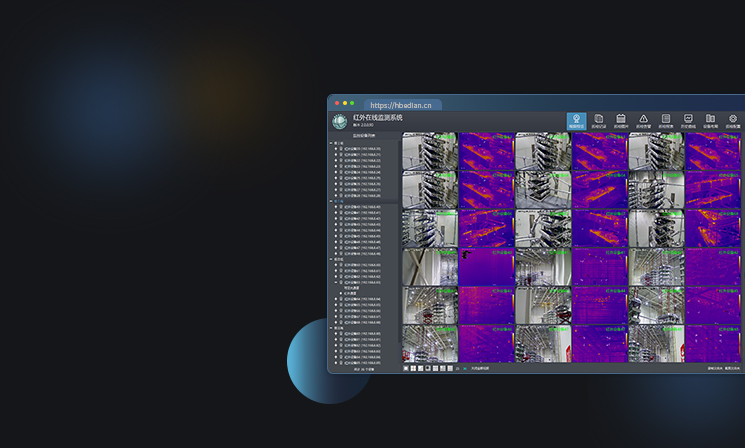Click the round app logo beside the title
Image resolution: width=745 pixels, height=448 pixels.
click(340, 121)
